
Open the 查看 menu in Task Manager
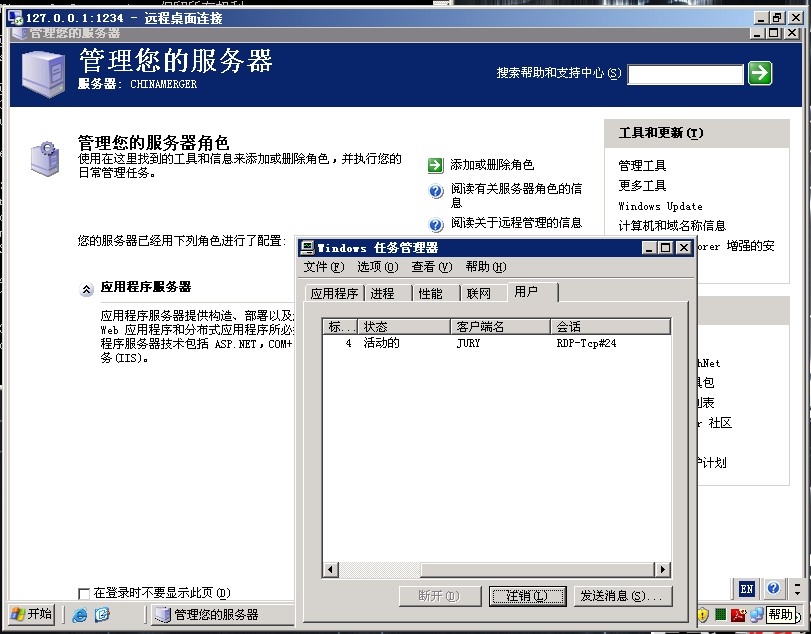click(431, 267)
